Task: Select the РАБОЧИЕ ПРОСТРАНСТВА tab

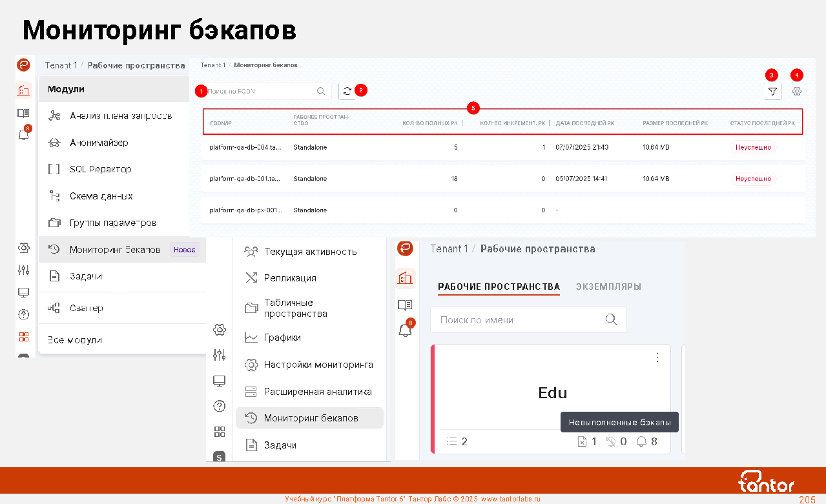Action: (x=499, y=287)
